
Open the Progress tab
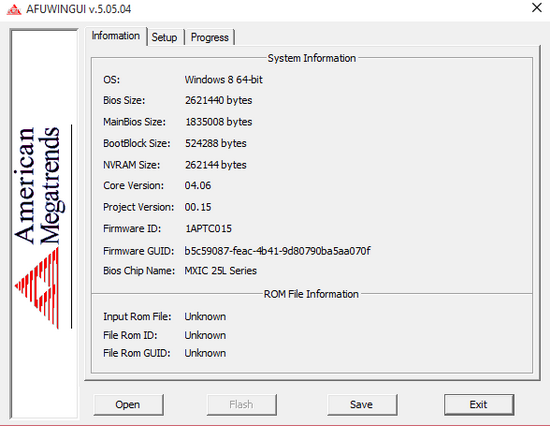click(x=209, y=37)
